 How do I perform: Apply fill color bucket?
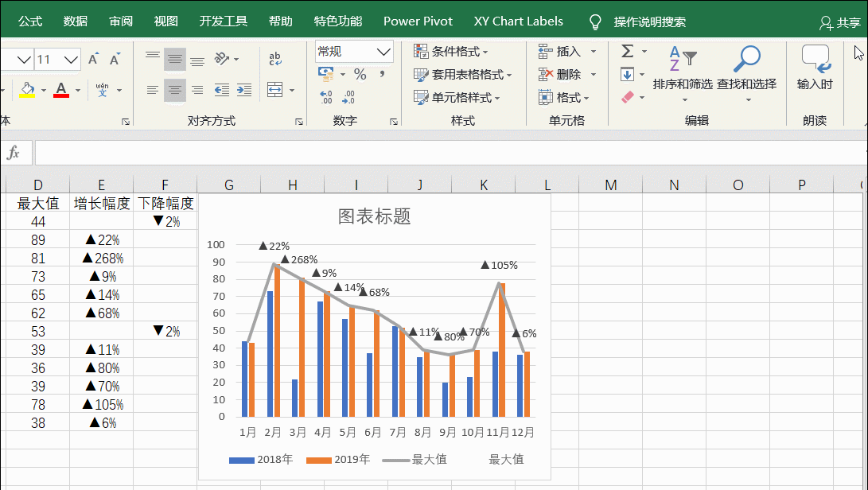(x=27, y=90)
